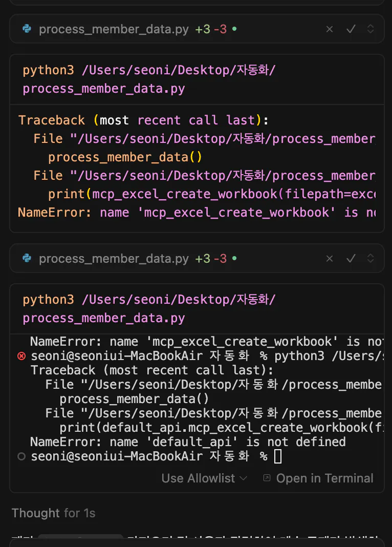This screenshot has height=547, width=392.
Task: Click the +3 additions indicator
Action: point(203,29)
